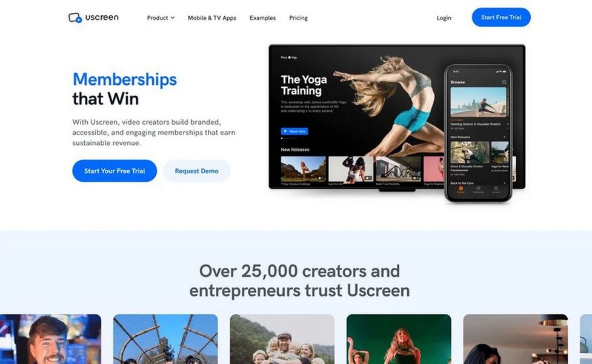
Task: Click the New Releases arrow in the phone mockup
Action: (504, 137)
